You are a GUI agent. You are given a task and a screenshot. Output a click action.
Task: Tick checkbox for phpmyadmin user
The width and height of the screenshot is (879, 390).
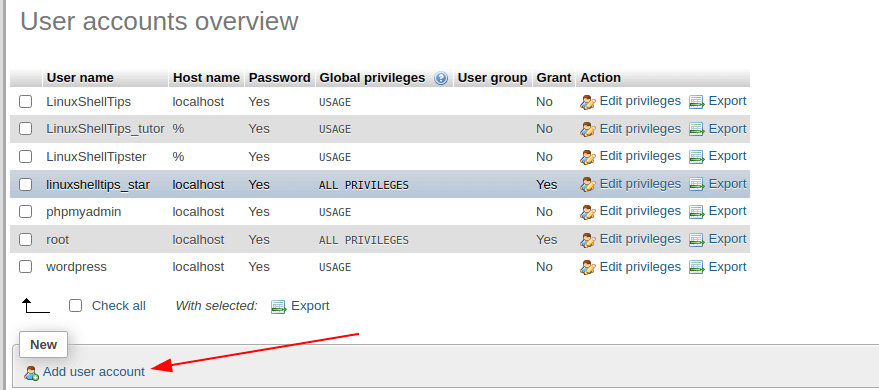[x=25, y=211]
